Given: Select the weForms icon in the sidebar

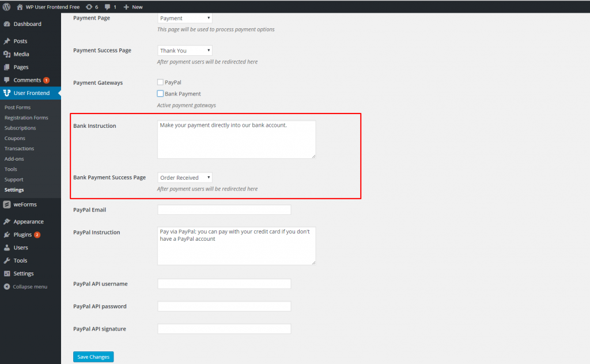Looking at the screenshot, I should [x=8, y=204].
